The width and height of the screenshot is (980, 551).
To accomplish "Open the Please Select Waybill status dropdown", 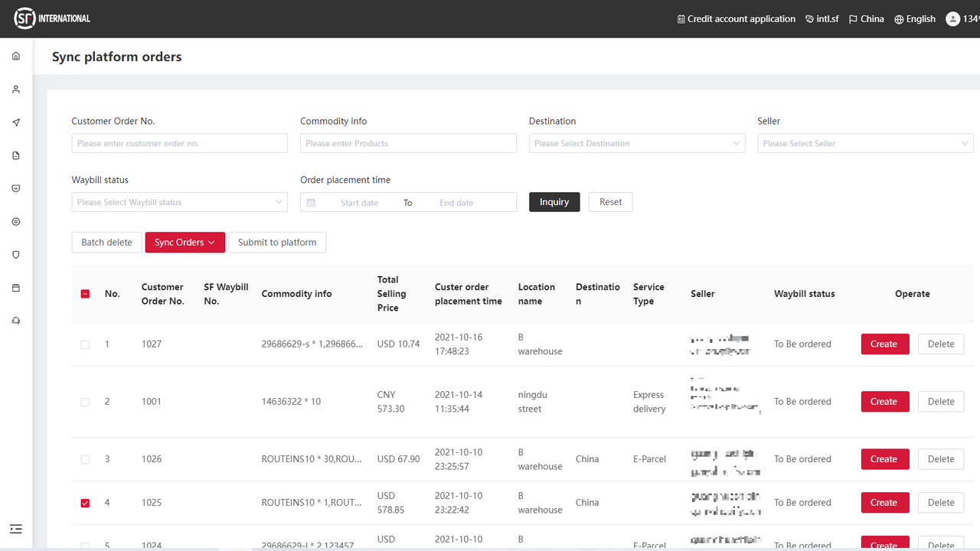I will coord(179,201).
